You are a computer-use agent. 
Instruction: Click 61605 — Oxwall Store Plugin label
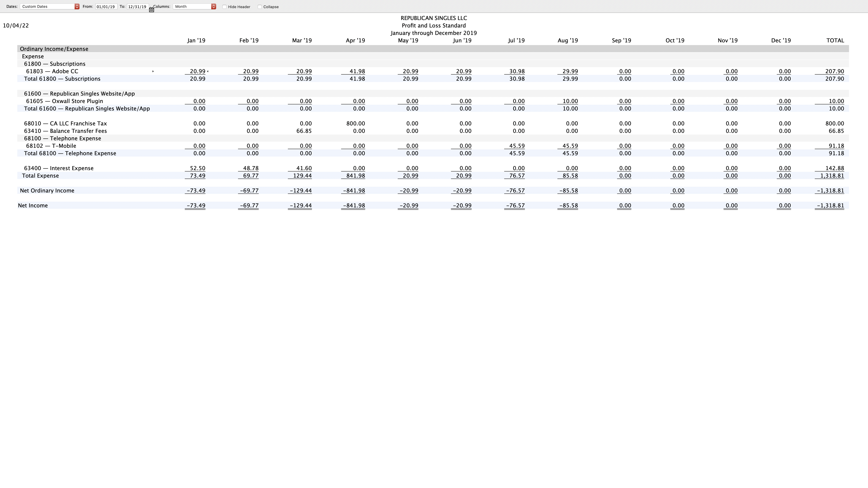(x=65, y=101)
